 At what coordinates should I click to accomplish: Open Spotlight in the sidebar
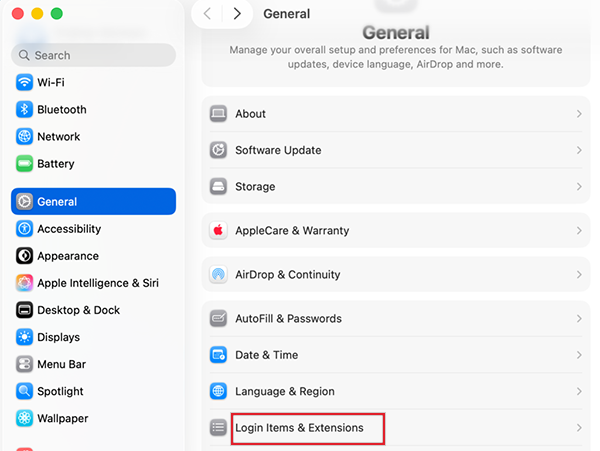click(60, 391)
